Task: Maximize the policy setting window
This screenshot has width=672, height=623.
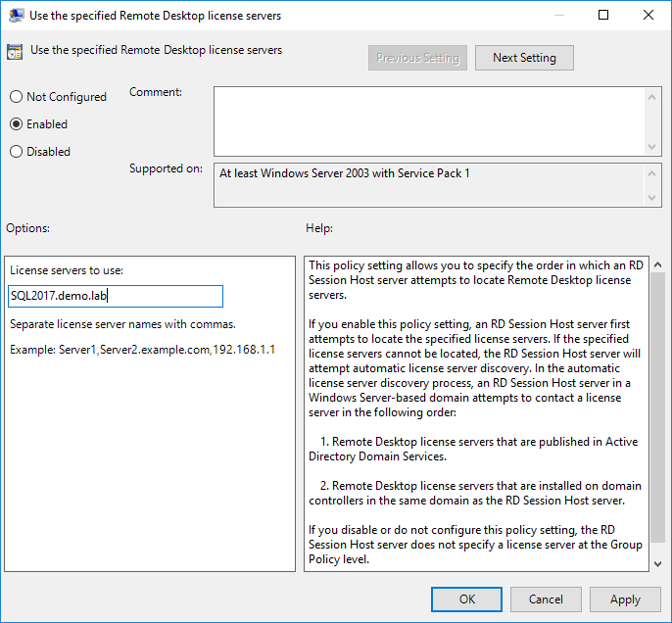Action: [x=603, y=16]
